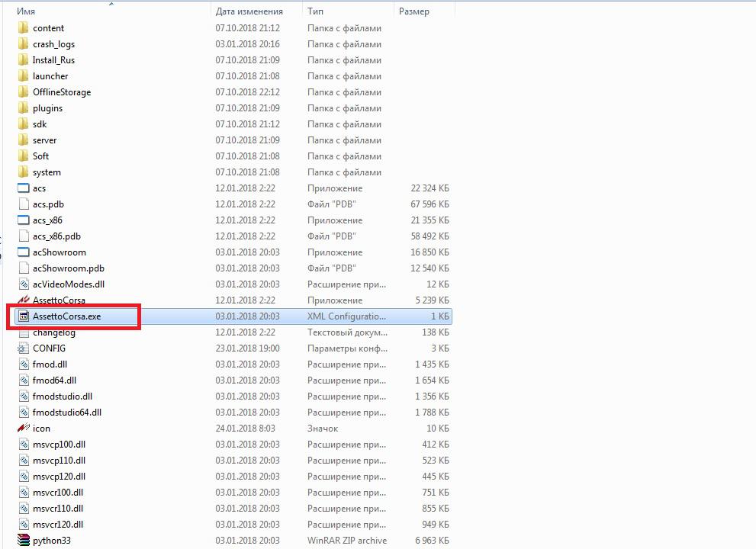Select the acShowroom application icon
The image size is (756, 549).
pyautogui.click(x=23, y=252)
